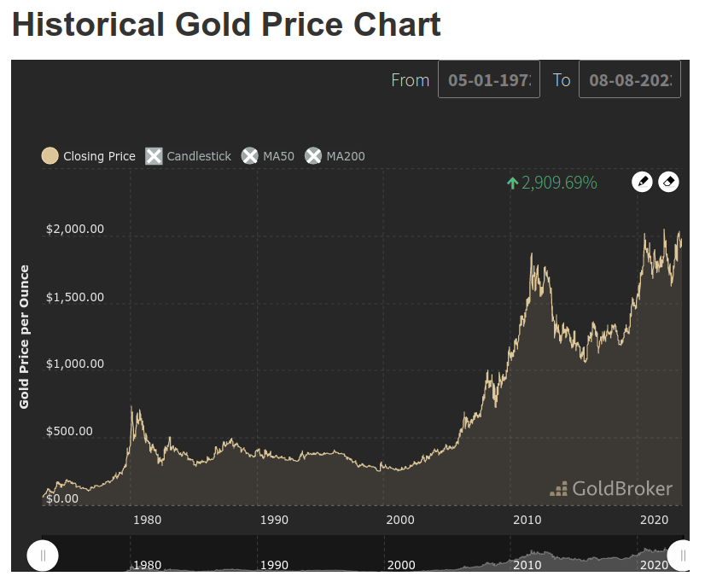Click the GoldBroker logo watermark
705x588 pixels.
pyautogui.click(x=611, y=489)
